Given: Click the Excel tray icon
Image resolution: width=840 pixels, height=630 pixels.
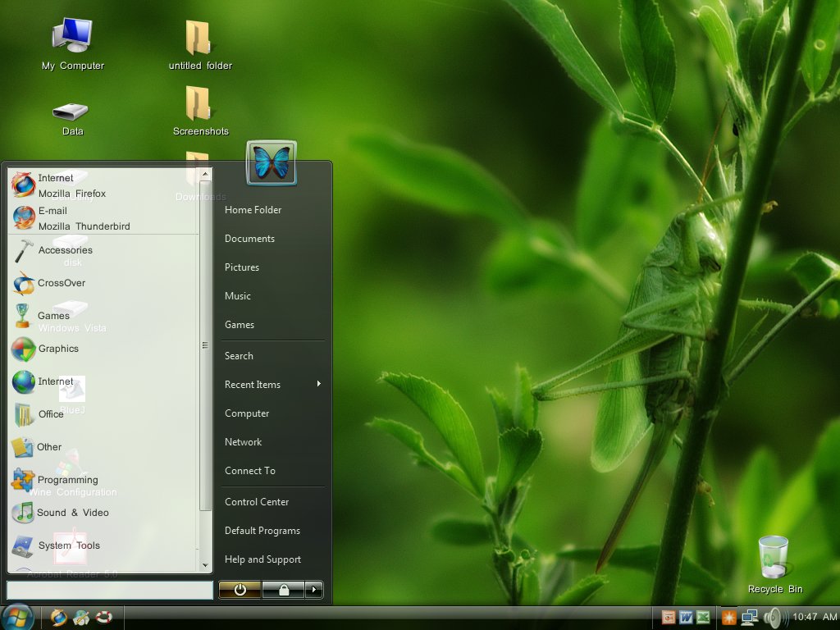Looking at the screenshot, I should (x=703, y=618).
